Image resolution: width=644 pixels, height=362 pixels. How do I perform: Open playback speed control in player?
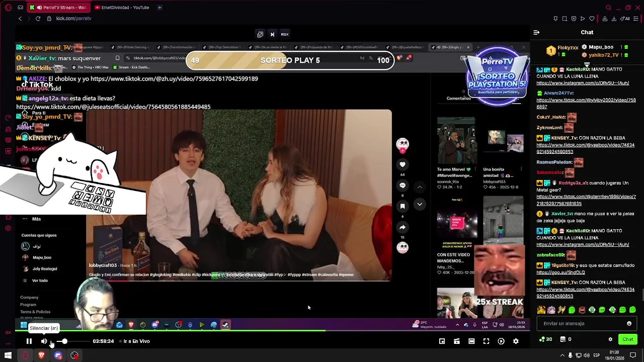tap(501, 341)
